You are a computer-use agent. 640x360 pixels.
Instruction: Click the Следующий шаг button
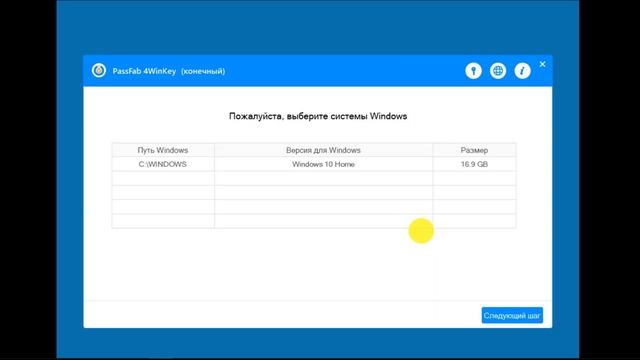512,316
